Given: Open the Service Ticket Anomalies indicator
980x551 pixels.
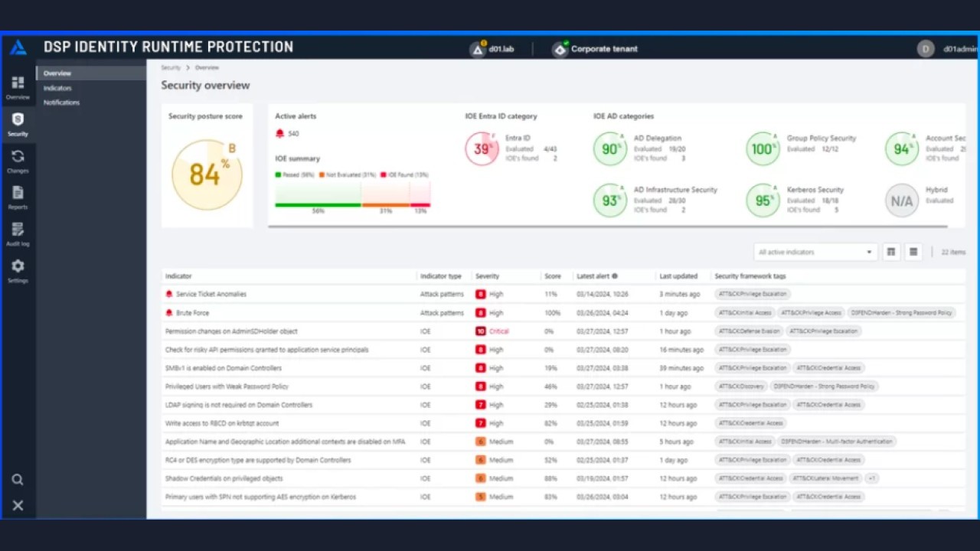Looking at the screenshot, I should coord(211,294).
